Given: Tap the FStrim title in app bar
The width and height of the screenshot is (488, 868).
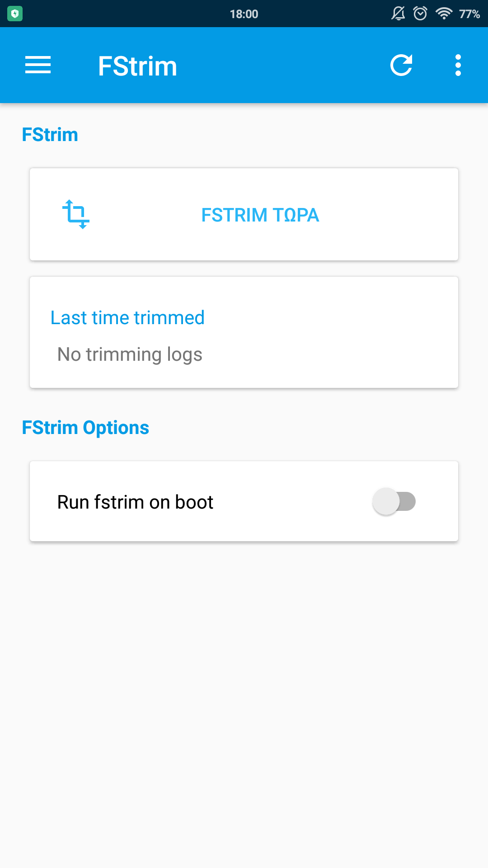Looking at the screenshot, I should point(137,66).
